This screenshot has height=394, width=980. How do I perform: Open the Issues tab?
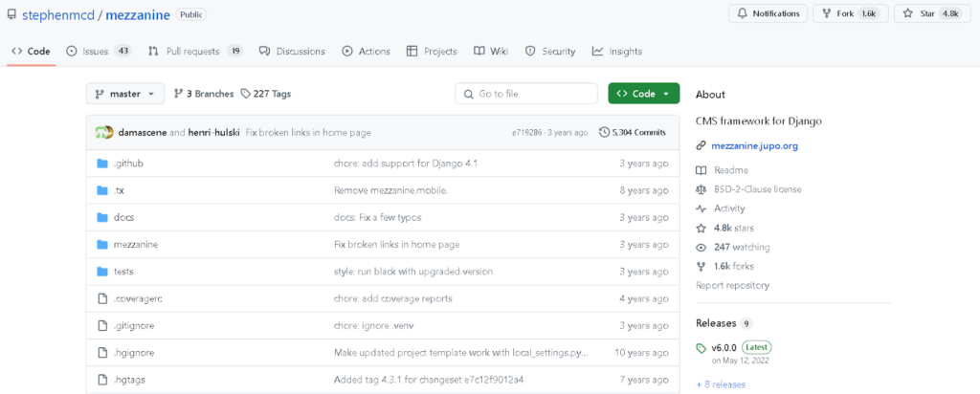click(99, 52)
